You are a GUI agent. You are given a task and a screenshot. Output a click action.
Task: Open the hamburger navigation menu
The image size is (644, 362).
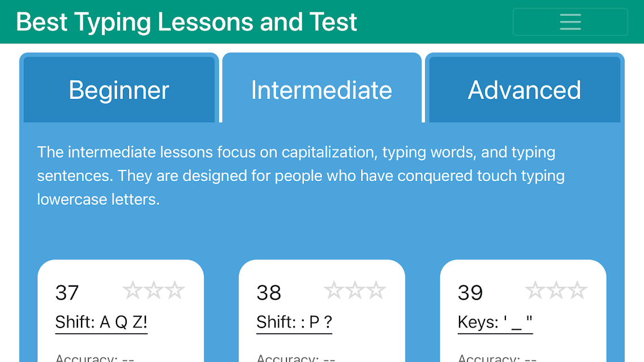click(x=570, y=21)
